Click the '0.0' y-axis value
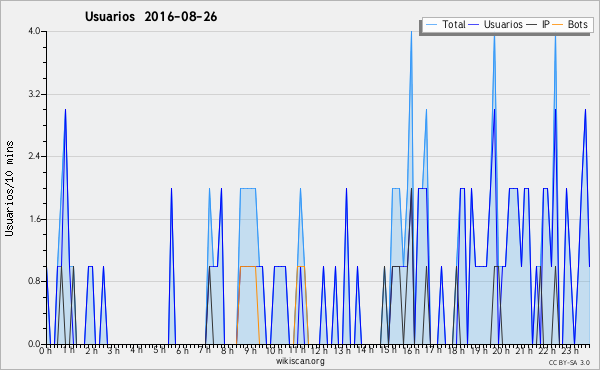The width and height of the screenshot is (600, 370). 34,344
